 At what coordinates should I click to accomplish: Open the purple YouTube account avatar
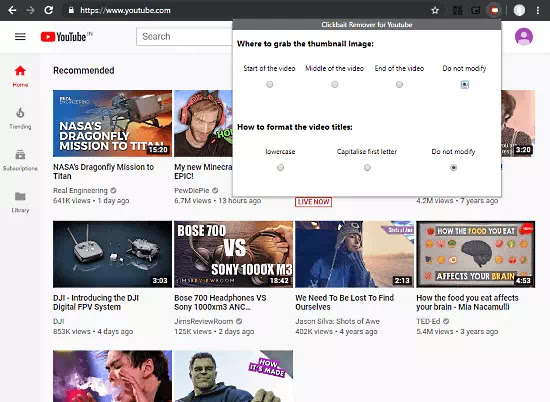524,36
